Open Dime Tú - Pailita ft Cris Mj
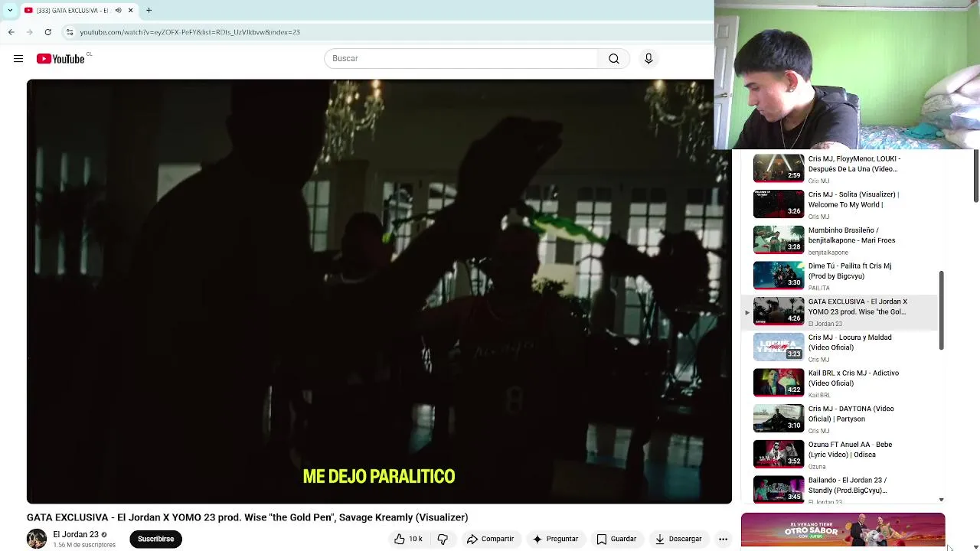 (840, 275)
